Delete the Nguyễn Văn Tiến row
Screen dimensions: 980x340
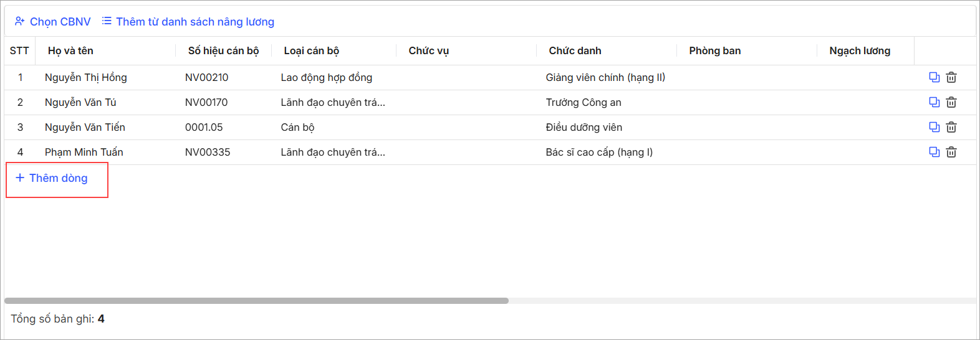(x=951, y=127)
